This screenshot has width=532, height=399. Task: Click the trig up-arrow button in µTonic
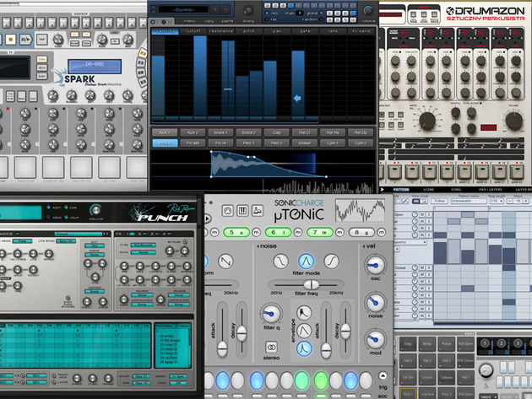[x=383, y=375]
